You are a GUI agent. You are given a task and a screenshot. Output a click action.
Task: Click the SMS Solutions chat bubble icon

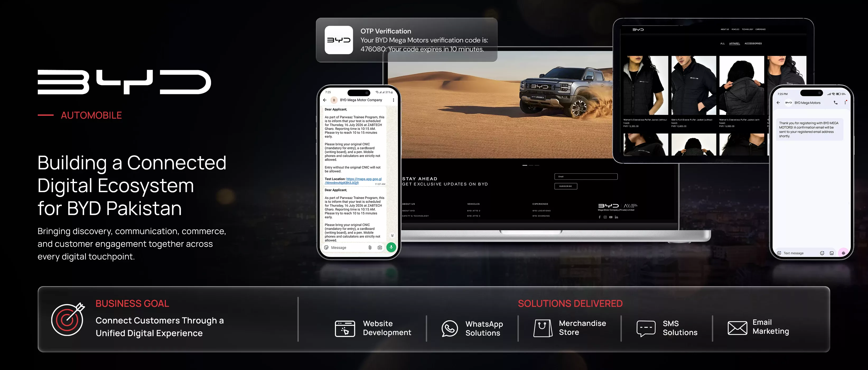[x=646, y=328]
